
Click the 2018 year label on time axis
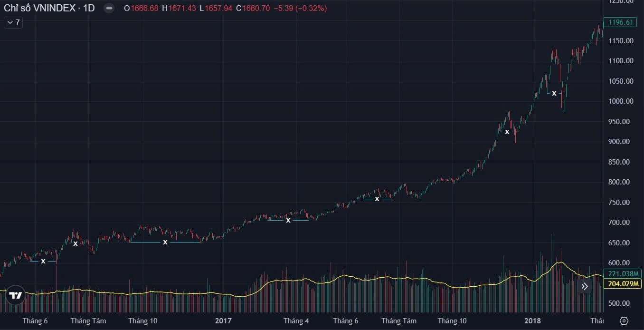533,321
